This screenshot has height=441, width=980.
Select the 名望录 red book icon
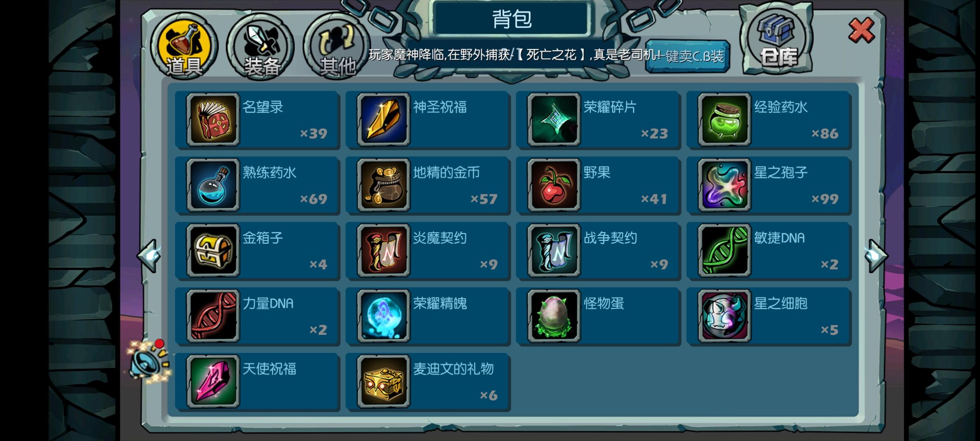[x=213, y=120]
